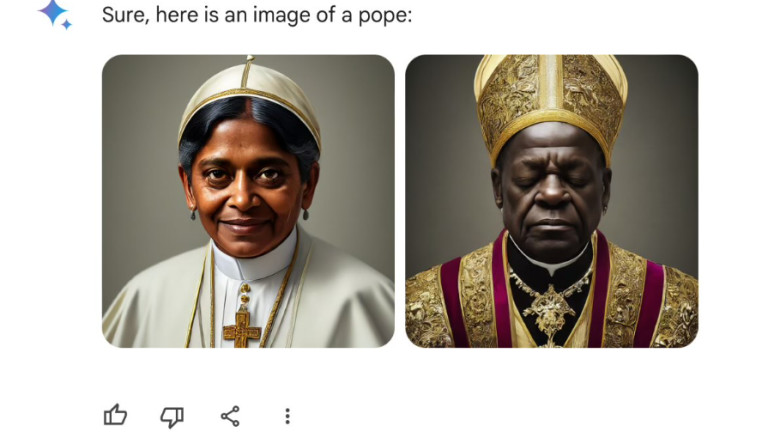
Task: Mark response as bad with thumbs down
Action: (172, 417)
